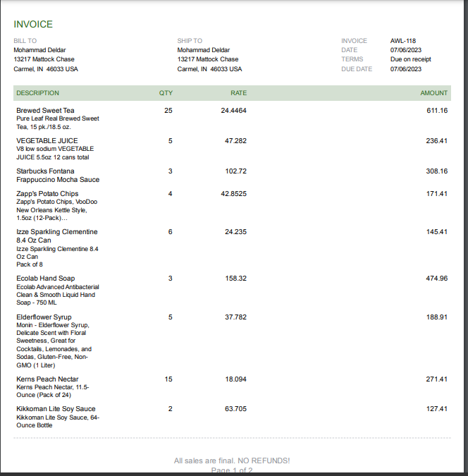Viewport: 468px width, 476px height.
Task: Click the DESCRIPTION column header
Action: tap(37, 93)
